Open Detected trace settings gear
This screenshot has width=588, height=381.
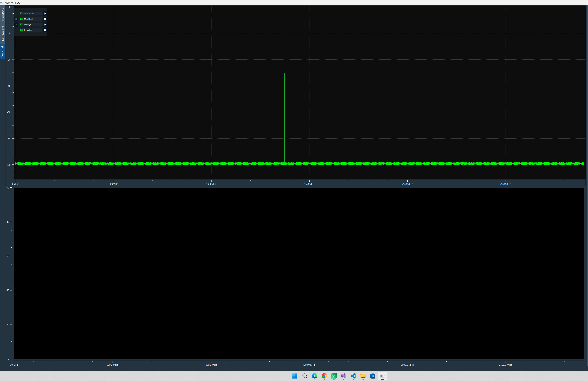[45, 30]
